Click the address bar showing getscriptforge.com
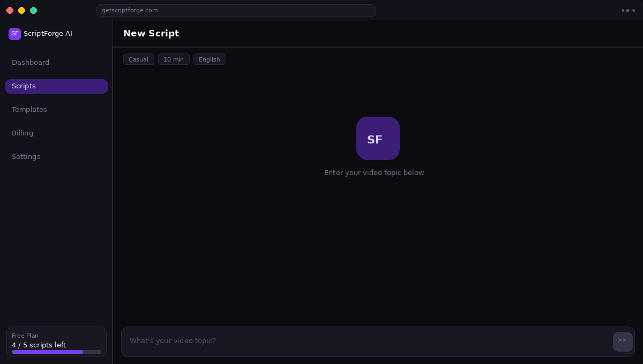Image resolution: width=643 pixels, height=364 pixels. click(236, 10)
